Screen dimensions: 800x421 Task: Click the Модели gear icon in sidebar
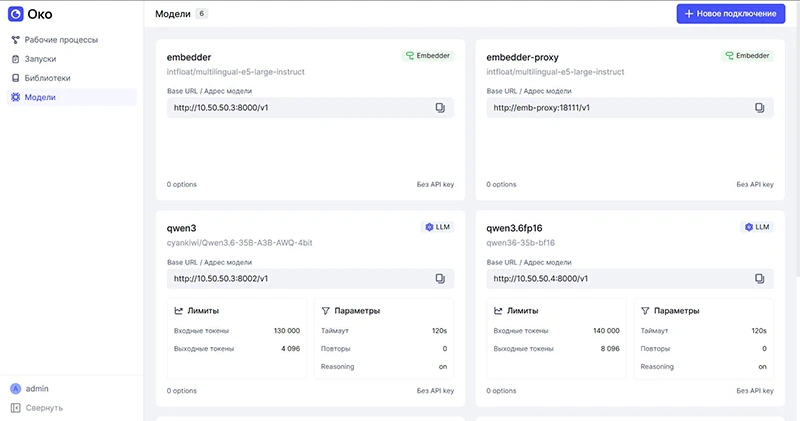point(15,97)
